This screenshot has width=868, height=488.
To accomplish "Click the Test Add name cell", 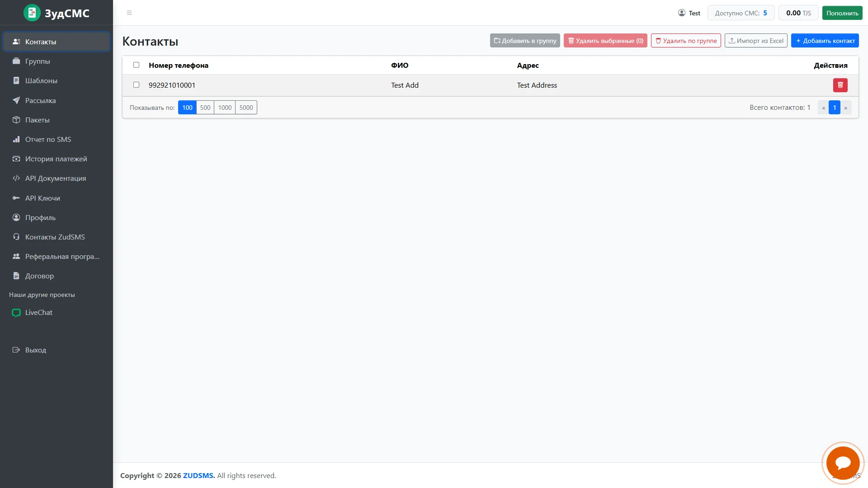I will (x=405, y=85).
